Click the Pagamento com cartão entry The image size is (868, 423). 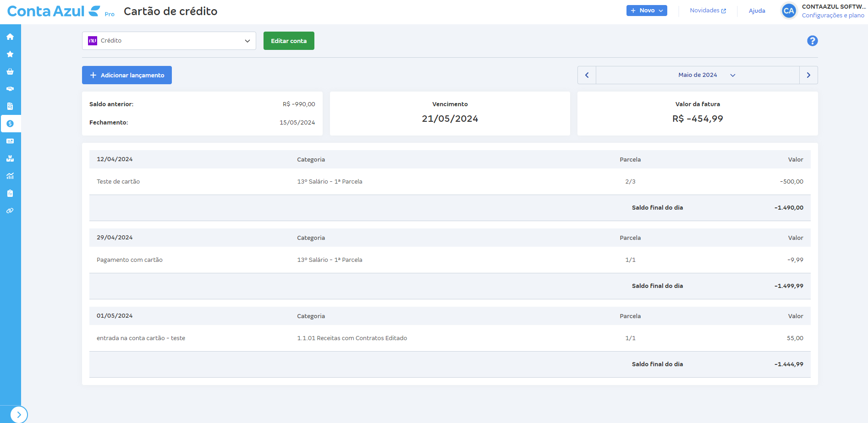pos(130,260)
